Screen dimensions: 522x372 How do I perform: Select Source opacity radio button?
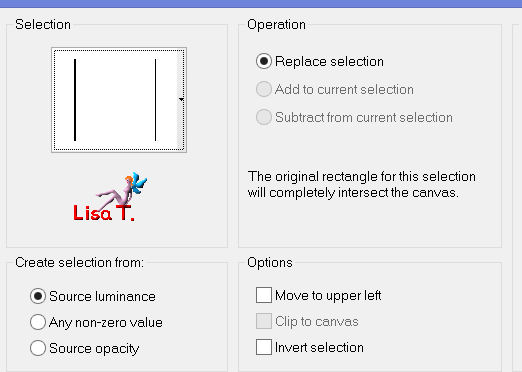38,348
